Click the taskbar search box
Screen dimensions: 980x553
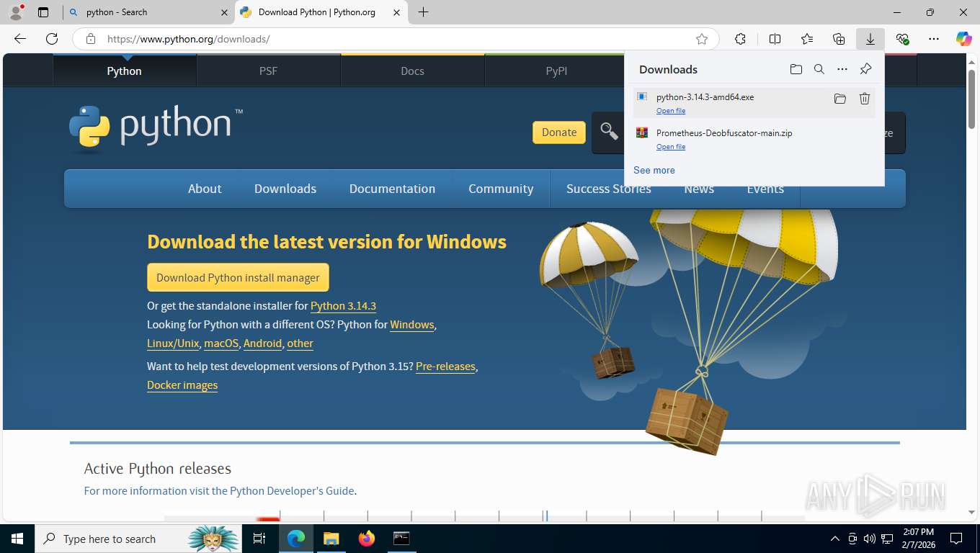[x=138, y=539]
